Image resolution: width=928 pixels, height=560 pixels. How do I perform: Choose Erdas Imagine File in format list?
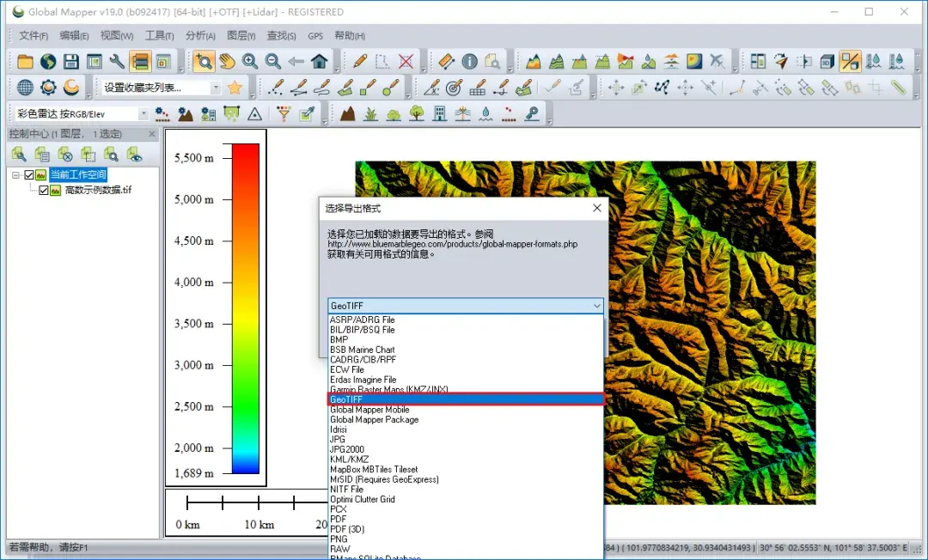point(363,380)
